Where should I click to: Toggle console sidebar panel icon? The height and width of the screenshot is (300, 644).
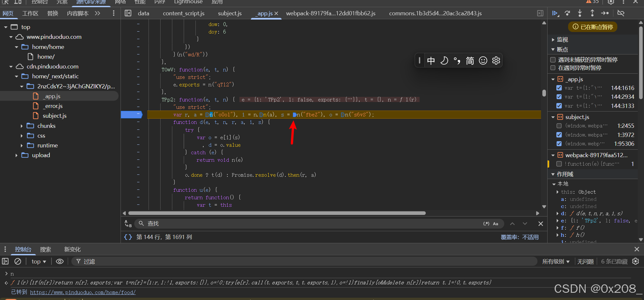click(5, 261)
